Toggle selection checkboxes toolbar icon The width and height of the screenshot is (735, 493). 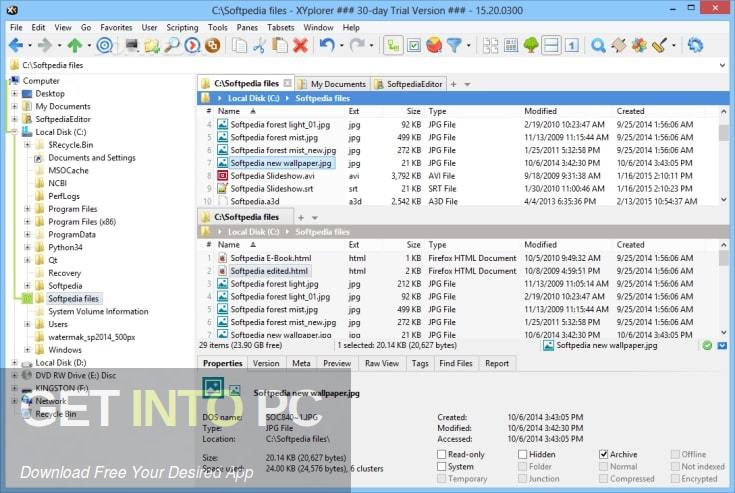coord(414,45)
